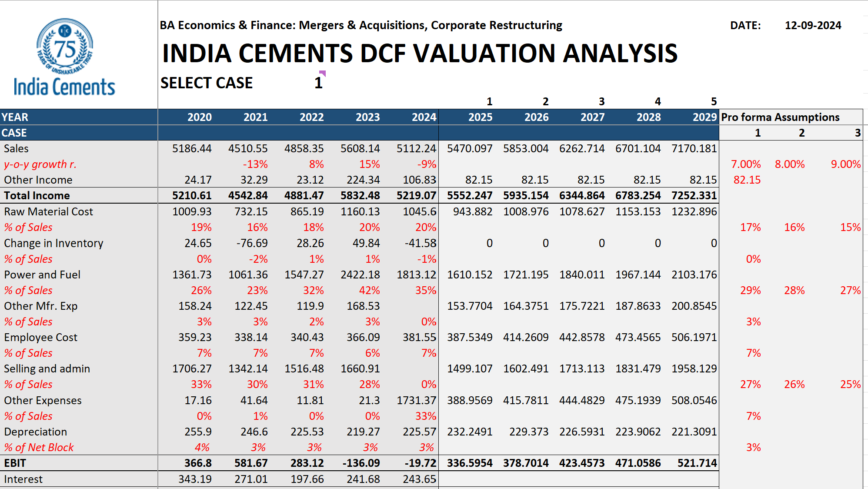Click the India Cements logo image

tap(64, 57)
